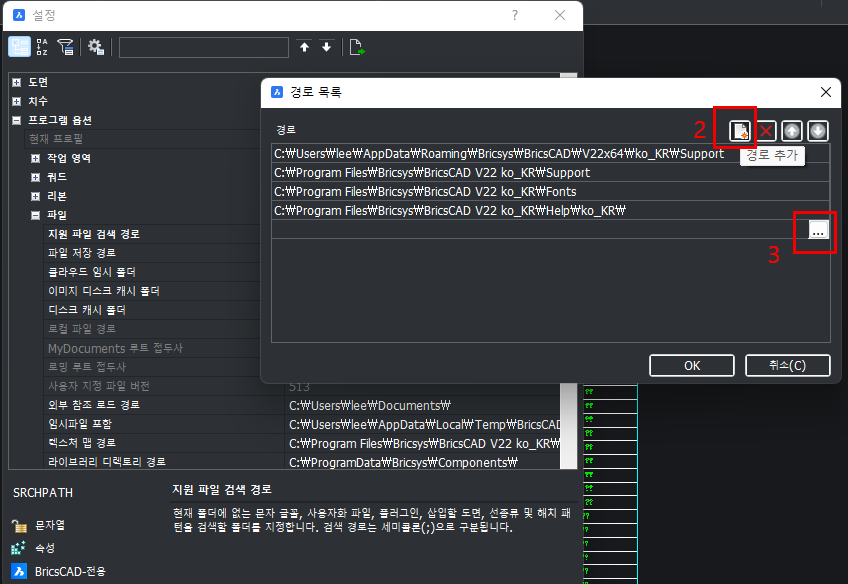The image size is (848, 584).
Task: Expand the 작업 영역 tree node
Action: pos(35,158)
